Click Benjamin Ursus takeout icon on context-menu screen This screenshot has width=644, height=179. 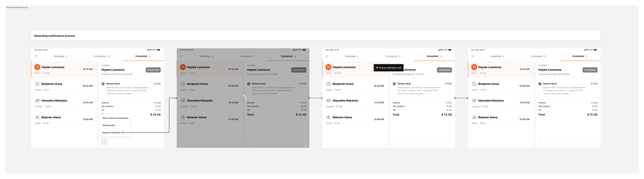pyautogui.click(x=37, y=84)
